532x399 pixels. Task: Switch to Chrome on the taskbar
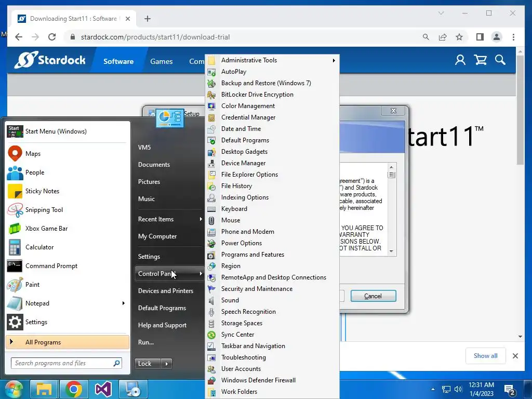point(74,389)
